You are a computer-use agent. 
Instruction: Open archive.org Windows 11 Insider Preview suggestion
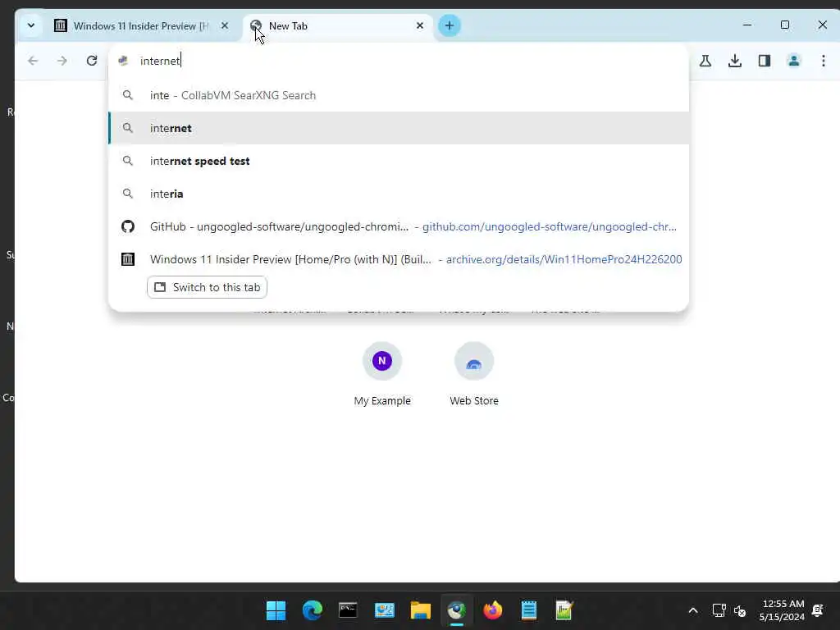(399, 259)
